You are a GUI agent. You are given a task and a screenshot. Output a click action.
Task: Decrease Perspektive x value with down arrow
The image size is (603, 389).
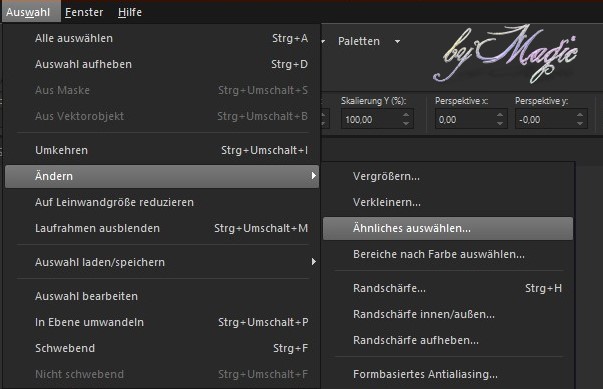(500, 124)
